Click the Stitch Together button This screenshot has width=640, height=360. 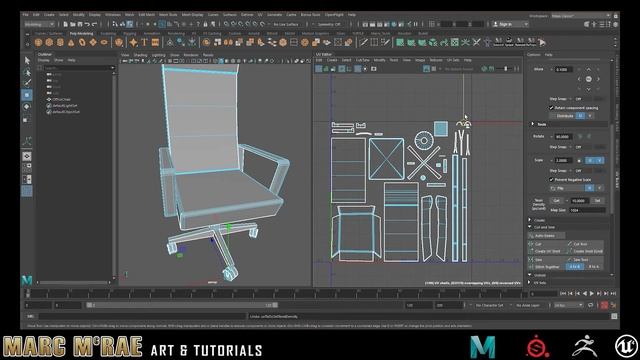pos(547,267)
